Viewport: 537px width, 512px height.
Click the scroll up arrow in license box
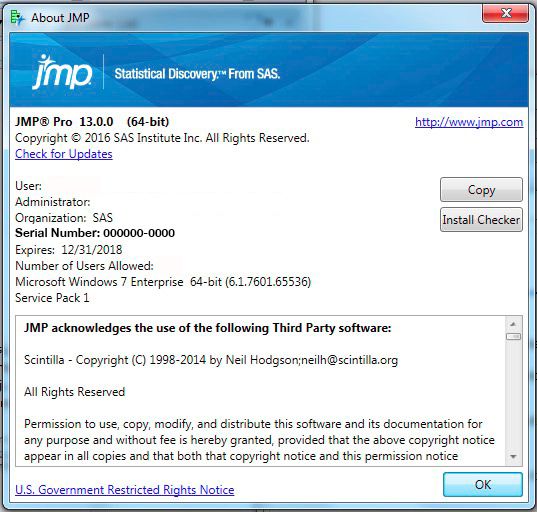click(x=513, y=324)
